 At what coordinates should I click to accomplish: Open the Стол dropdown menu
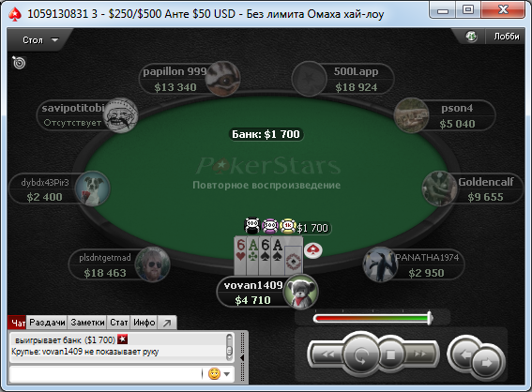click(39, 40)
